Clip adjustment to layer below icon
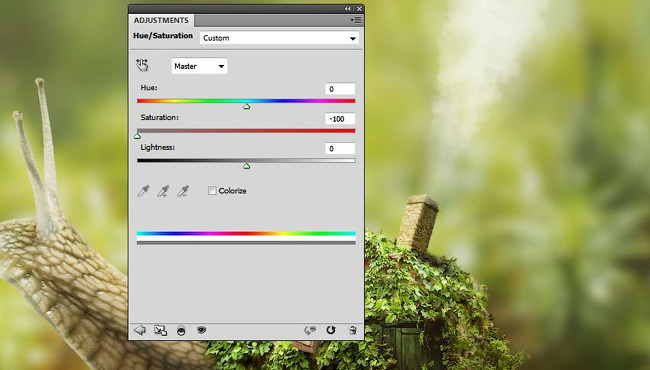 point(181,331)
